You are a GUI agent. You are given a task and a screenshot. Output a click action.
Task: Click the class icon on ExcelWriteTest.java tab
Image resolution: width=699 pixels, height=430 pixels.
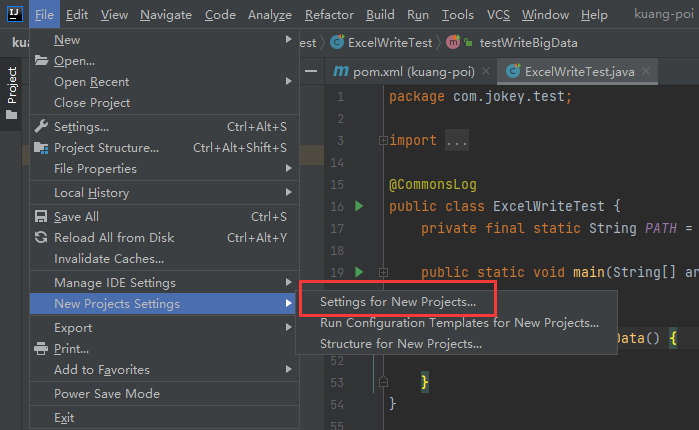pos(513,71)
